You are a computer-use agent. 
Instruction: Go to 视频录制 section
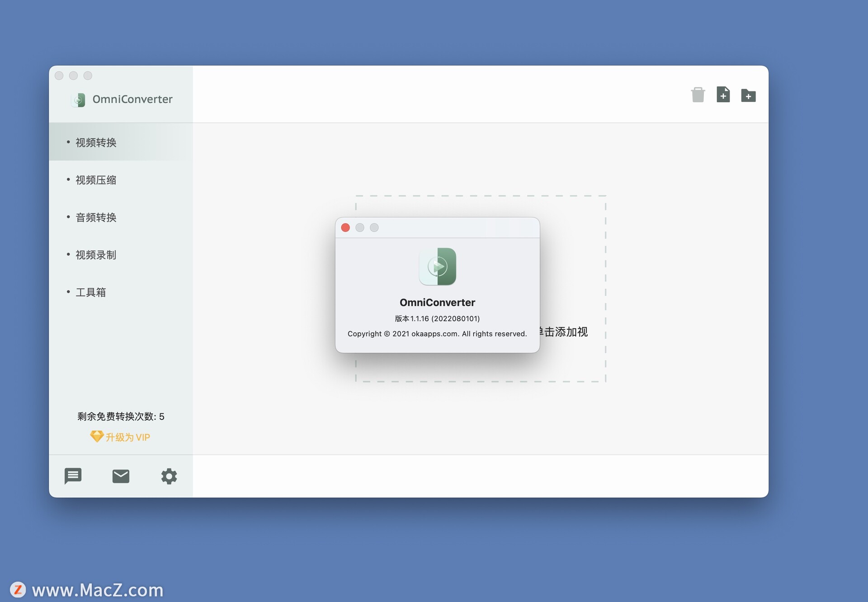coord(121,255)
